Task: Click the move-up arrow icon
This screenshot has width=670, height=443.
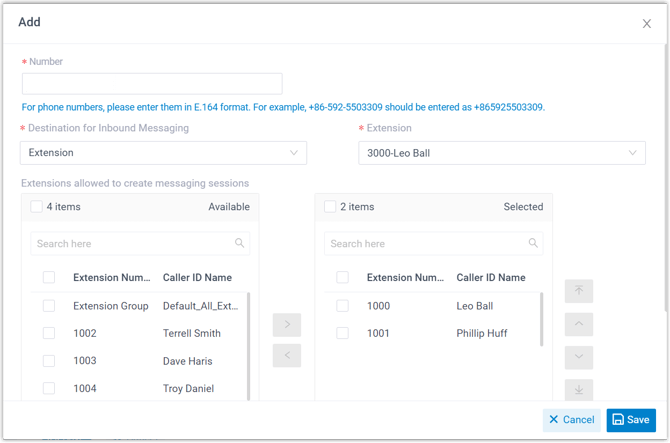Action: [x=578, y=324]
